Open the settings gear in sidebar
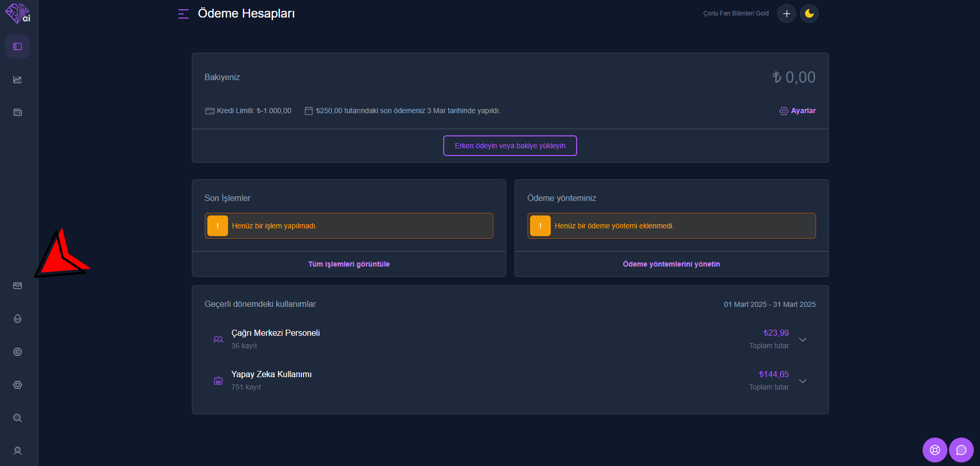Screen dimensions: 980x466 click(x=18, y=385)
